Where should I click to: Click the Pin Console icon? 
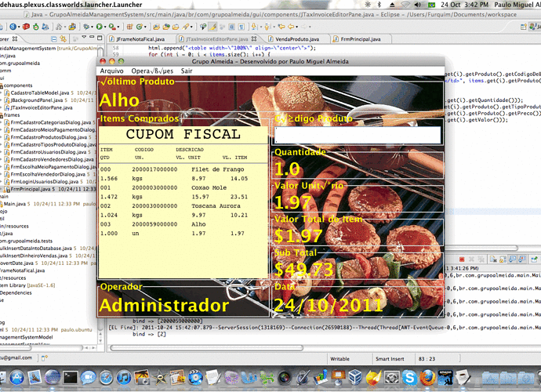(535, 260)
